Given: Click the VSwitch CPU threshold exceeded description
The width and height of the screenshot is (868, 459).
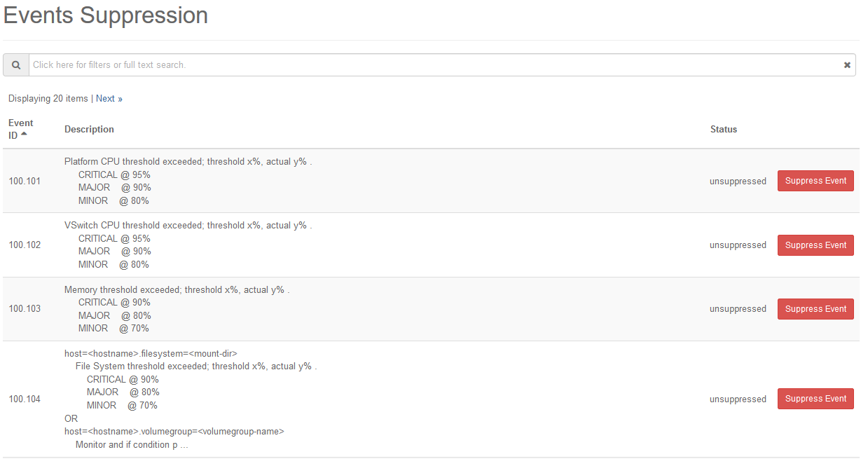Looking at the screenshot, I should [x=188, y=226].
